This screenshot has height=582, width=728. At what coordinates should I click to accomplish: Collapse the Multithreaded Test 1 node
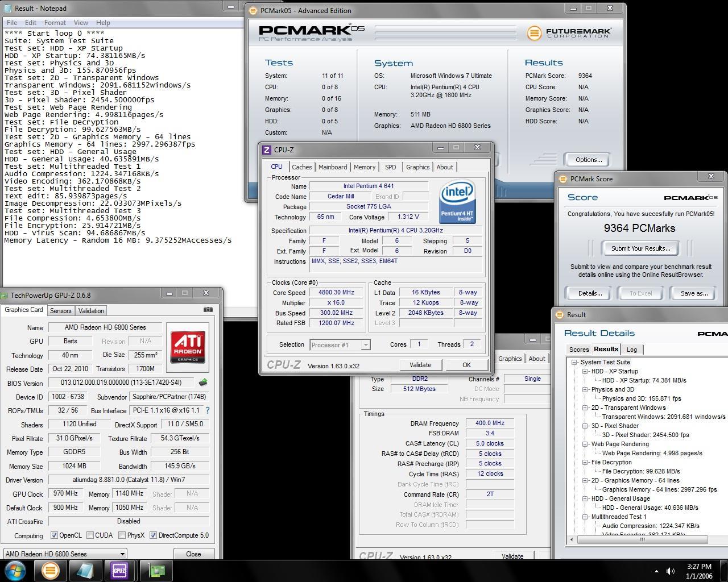point(585,517)
